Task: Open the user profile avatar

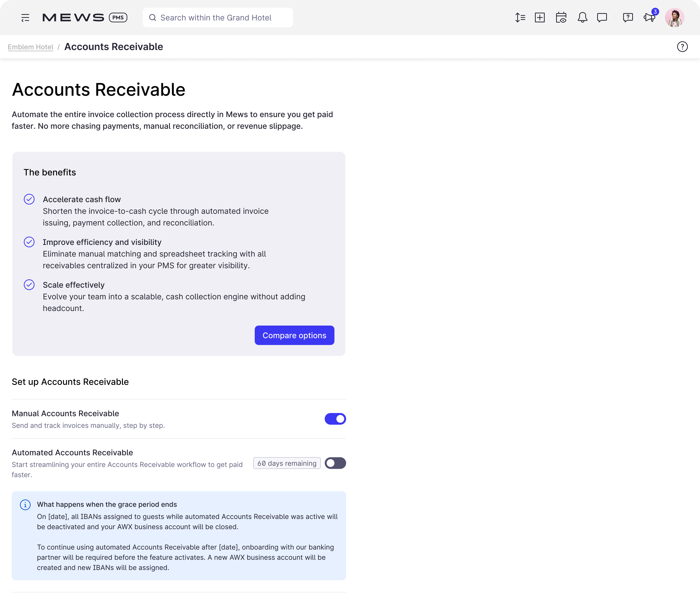Action: 674,17
